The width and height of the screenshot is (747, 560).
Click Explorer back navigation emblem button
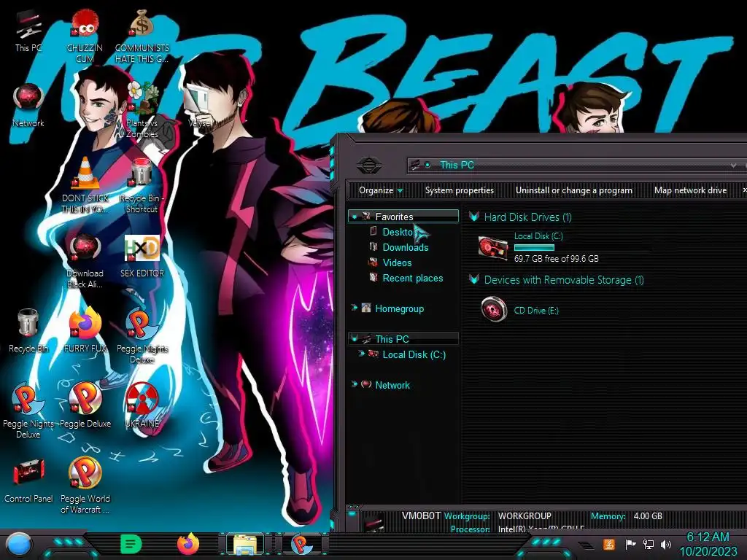(368, 165)
